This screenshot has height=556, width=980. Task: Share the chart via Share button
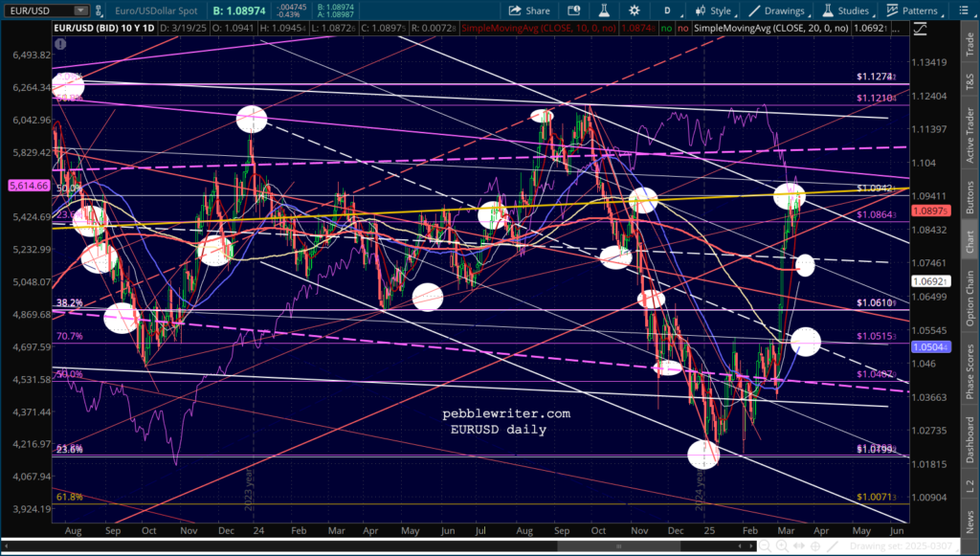pos(529,11)
